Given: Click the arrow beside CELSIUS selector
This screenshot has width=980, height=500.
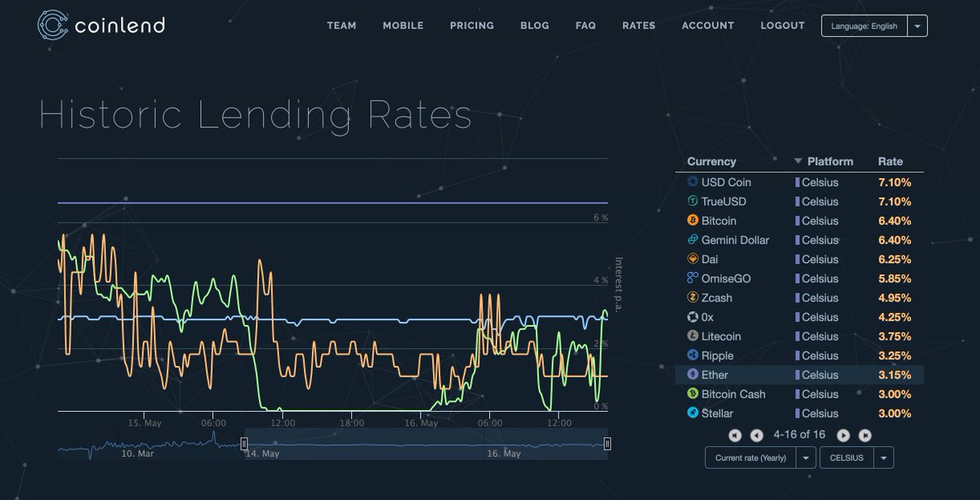Looking at the screenshot, I should [x=884, y=458].
